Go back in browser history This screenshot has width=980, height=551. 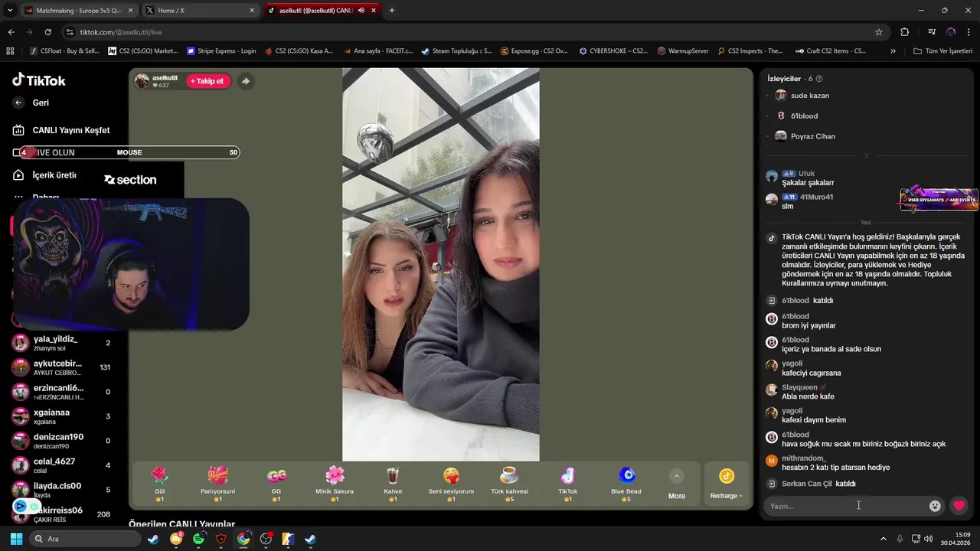(x=11, y=32)
